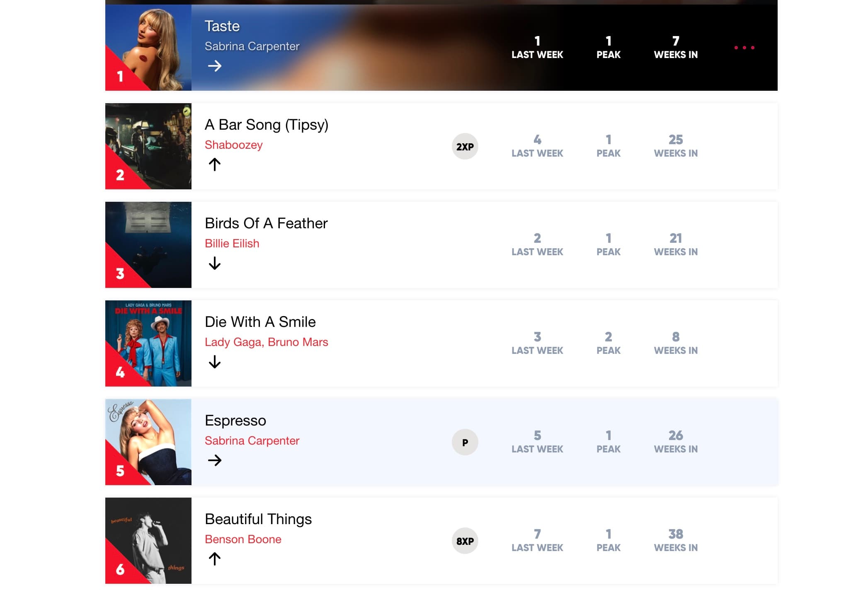
Task: Click the A Bar Song (Tipsy) album cover
Action: (x=148, y=146)
